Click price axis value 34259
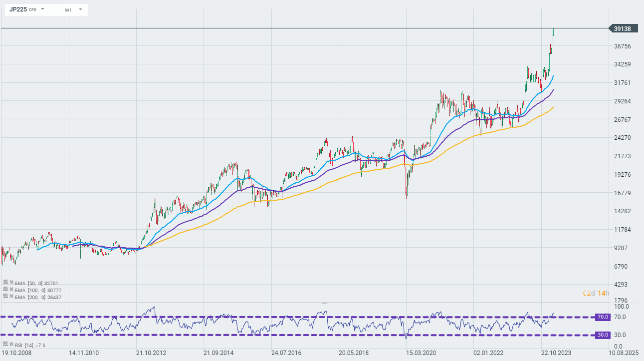The height and width of the screenshot is (361, 644). (622, 64)
